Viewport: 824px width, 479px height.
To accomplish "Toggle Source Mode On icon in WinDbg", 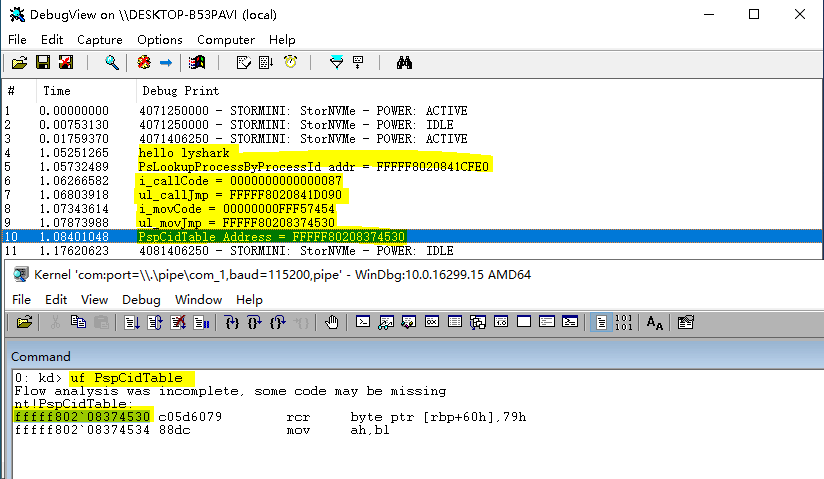I will [x=601, y=322].
